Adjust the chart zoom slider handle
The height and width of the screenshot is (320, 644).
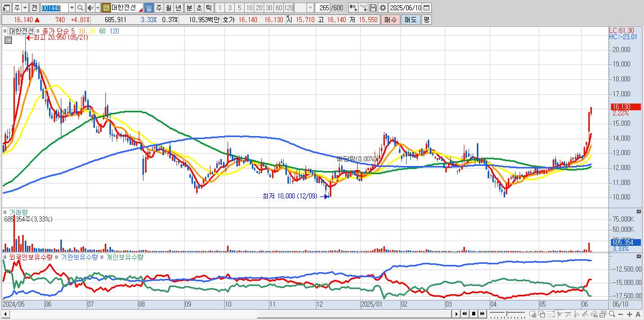(x=506, y=313)
